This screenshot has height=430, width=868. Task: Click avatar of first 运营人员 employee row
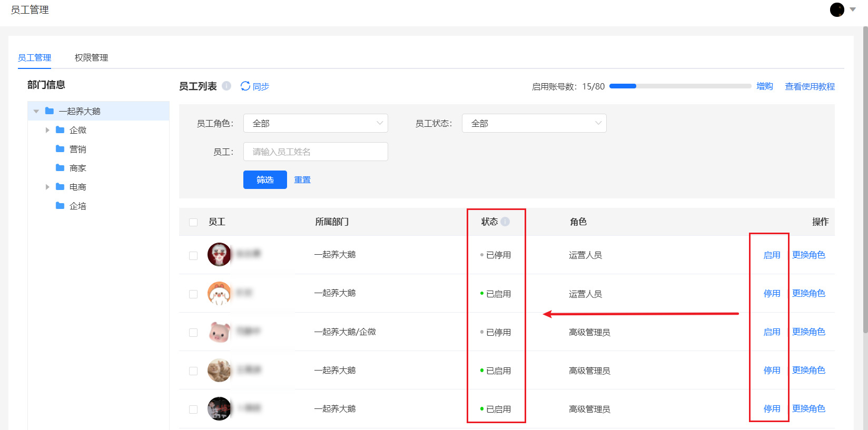pyautogui.click(x=219, y=254)
